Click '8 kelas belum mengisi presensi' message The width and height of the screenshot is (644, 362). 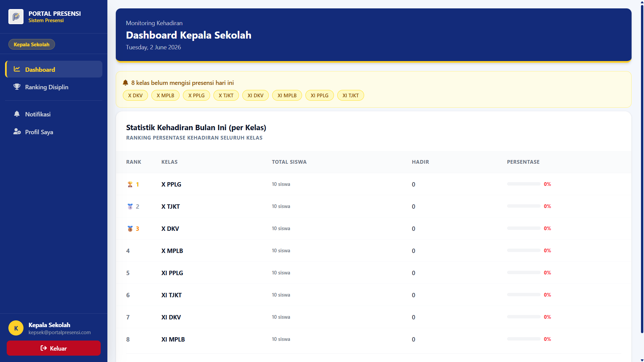pos(183,83)
